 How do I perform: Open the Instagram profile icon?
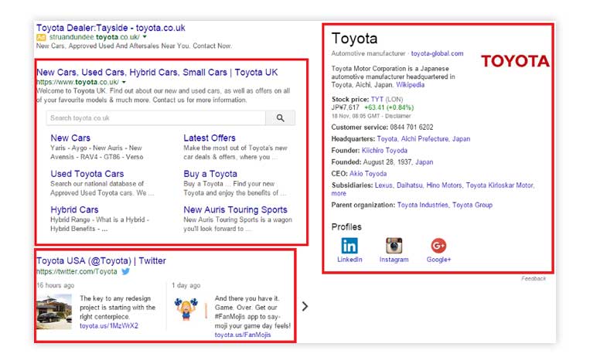pyautogui.click(x=394, y=246)
